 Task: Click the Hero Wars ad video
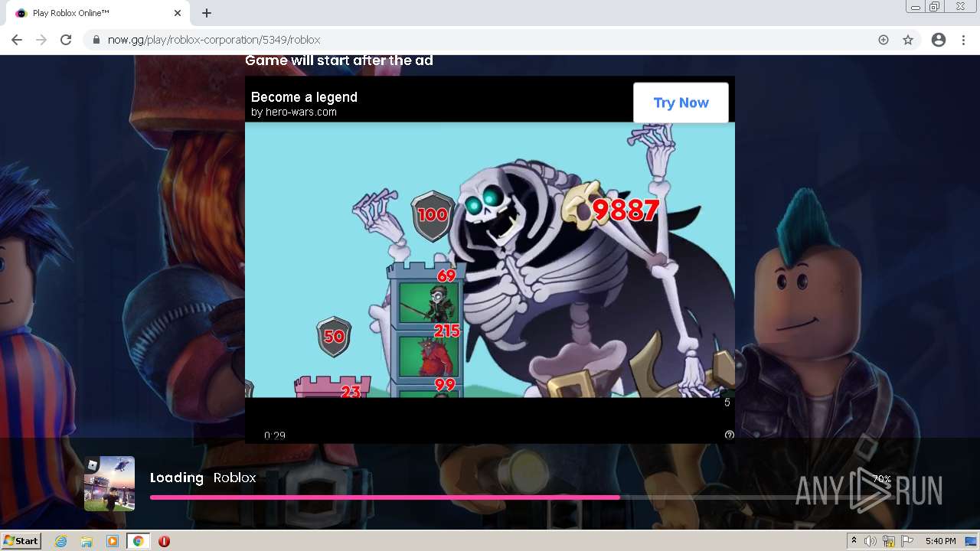coord(490,260)
